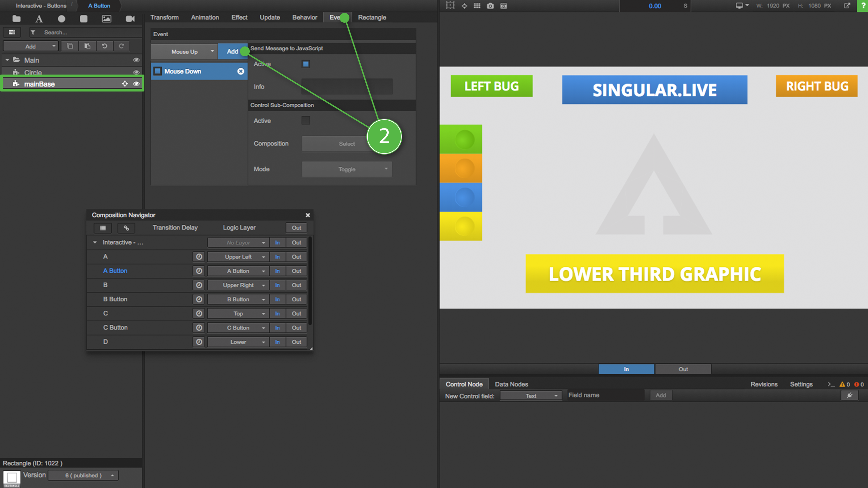Screen dimensions: 868x488
Task: Open output in new window icon
Action: (x=847, y=5)
